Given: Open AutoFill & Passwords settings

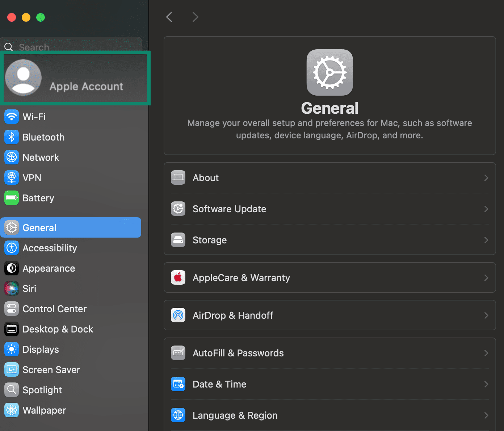Looking at the screenshot, I should (x=329, y=353).
